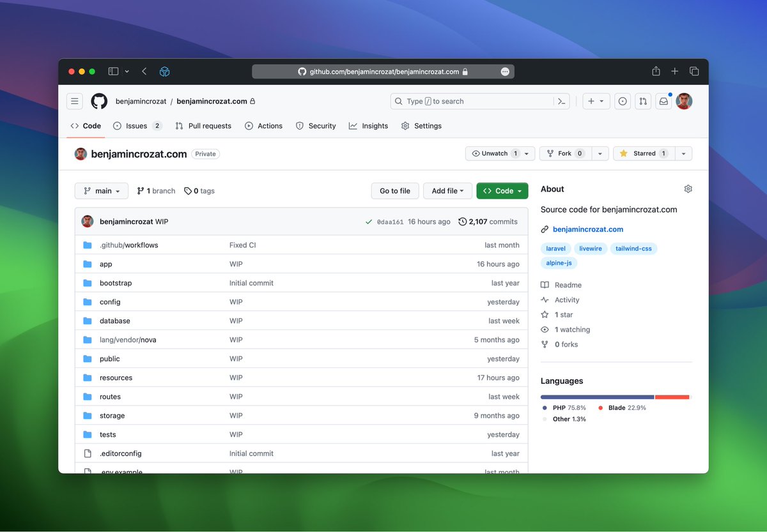This screenshot has width=767, height=532.
Task: Expand the Starred lists dropdown arrow
Action: 683,153
